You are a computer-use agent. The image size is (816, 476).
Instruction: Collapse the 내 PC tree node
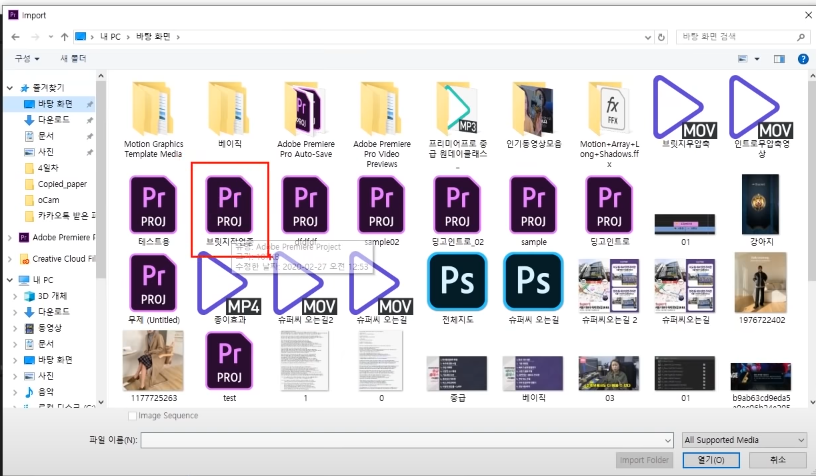click(9, 280)
